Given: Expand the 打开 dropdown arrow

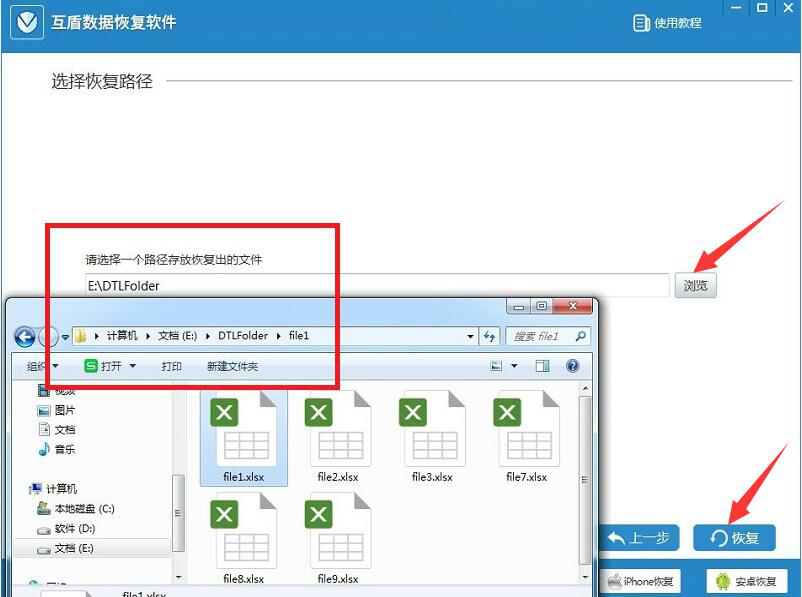Looking at the screenshot, I should (x=133, y=366).
